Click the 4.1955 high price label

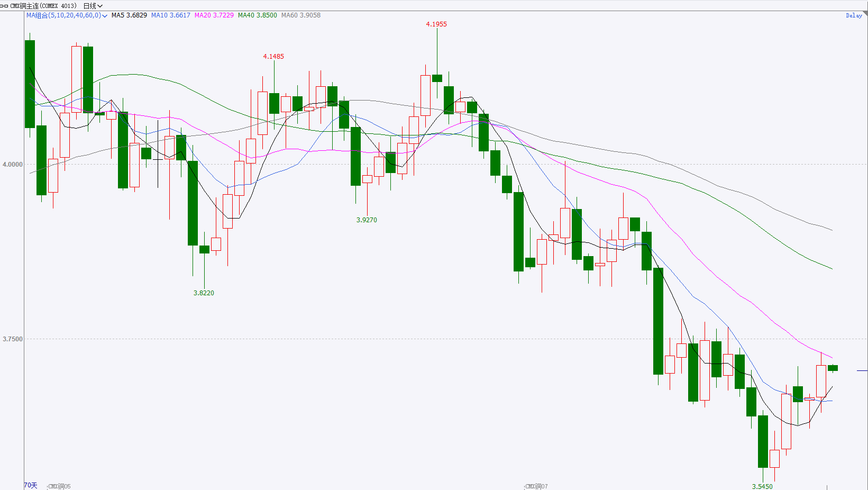pos(436,24)
